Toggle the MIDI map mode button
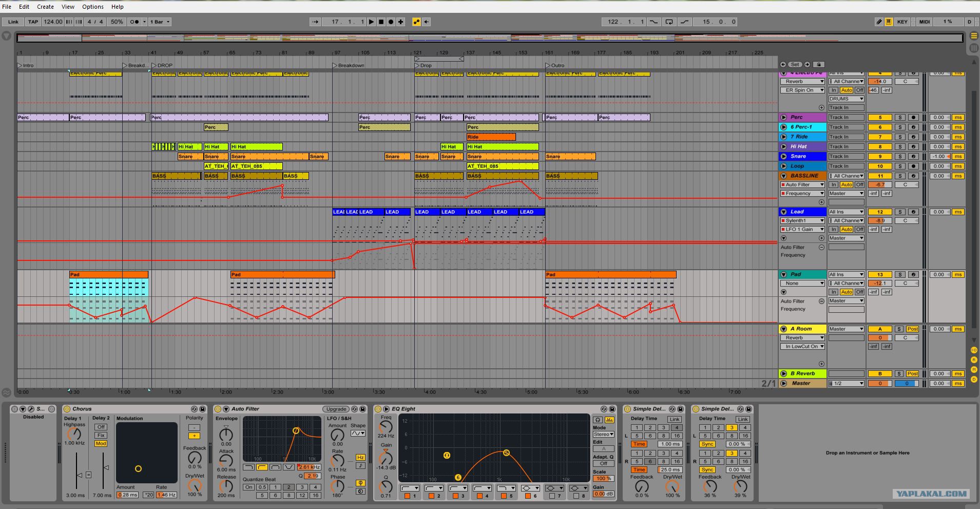The height and width of the screenshot is (509, 980). click(x=925, y=22)
